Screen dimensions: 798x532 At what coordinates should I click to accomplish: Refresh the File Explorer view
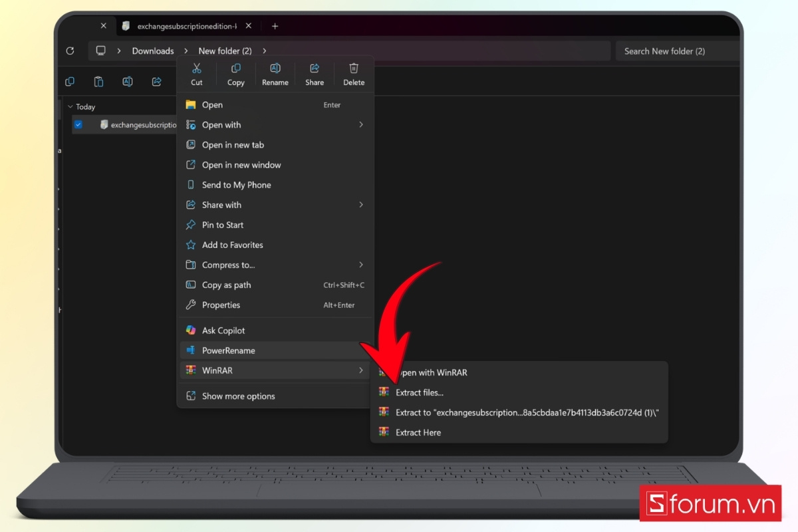[x=70, y=51]
